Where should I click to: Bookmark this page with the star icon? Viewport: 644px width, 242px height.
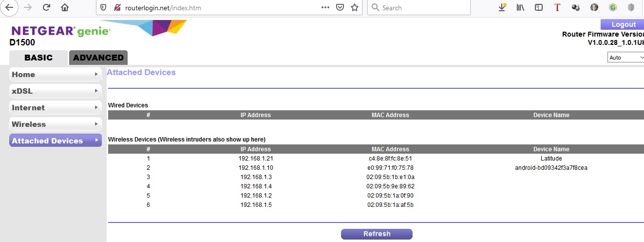tap(355, 7)
